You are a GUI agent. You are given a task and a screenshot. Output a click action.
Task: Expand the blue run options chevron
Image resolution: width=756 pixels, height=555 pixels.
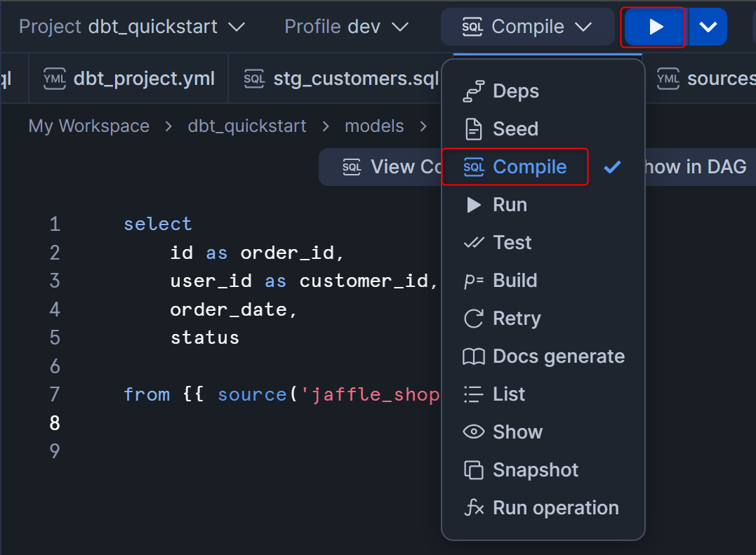[708, 27]
